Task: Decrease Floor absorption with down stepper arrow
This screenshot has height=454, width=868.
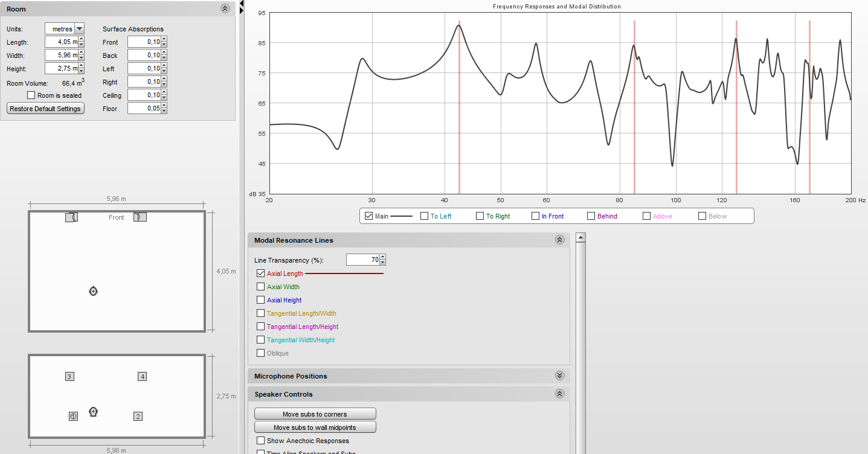Action: pyautogui.click(x=164, y=112)
